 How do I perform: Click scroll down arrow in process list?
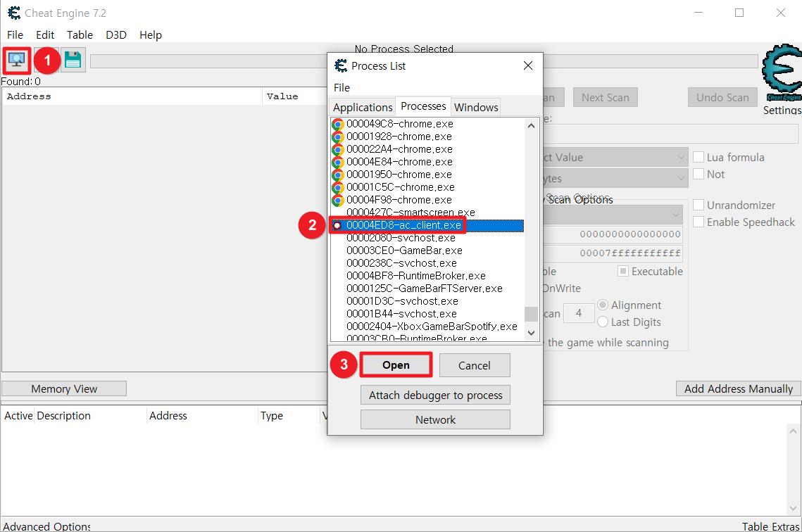531,333
